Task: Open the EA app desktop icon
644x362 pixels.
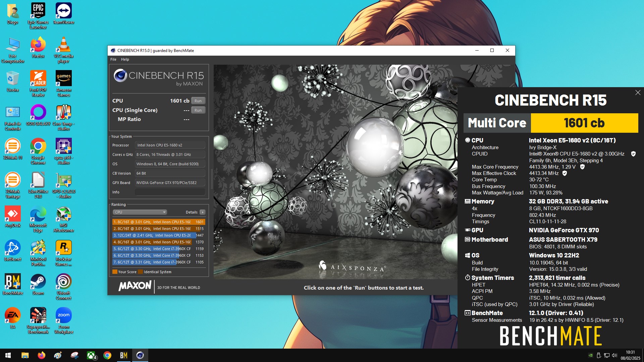Action: (13, 318)
